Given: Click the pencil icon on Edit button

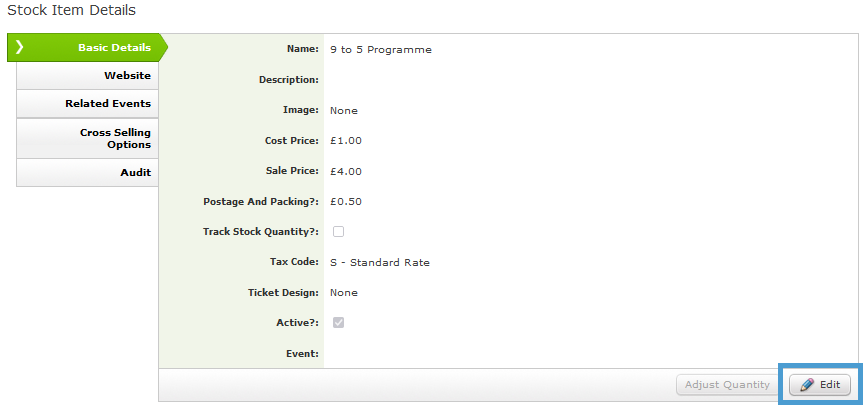Looking at the screenshot, I should (807, 385).
